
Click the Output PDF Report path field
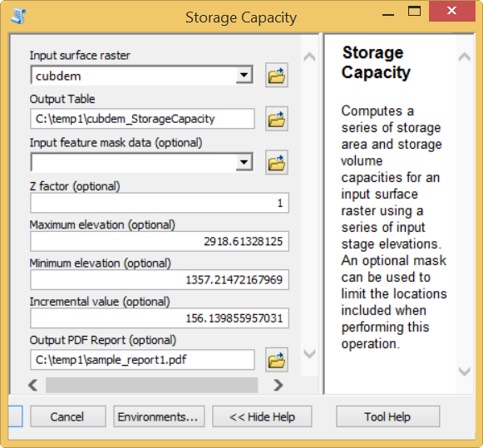click(142, 360)
